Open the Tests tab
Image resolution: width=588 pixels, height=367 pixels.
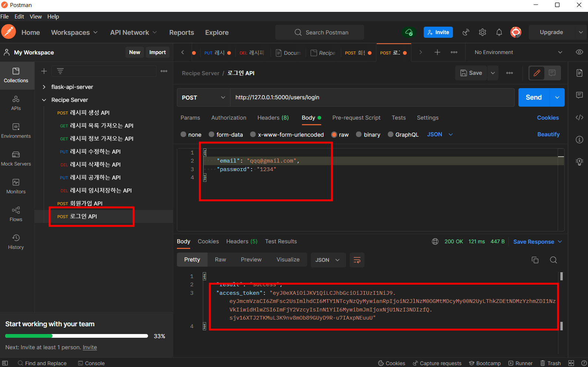pyautogui.click(x=399, y=118)
